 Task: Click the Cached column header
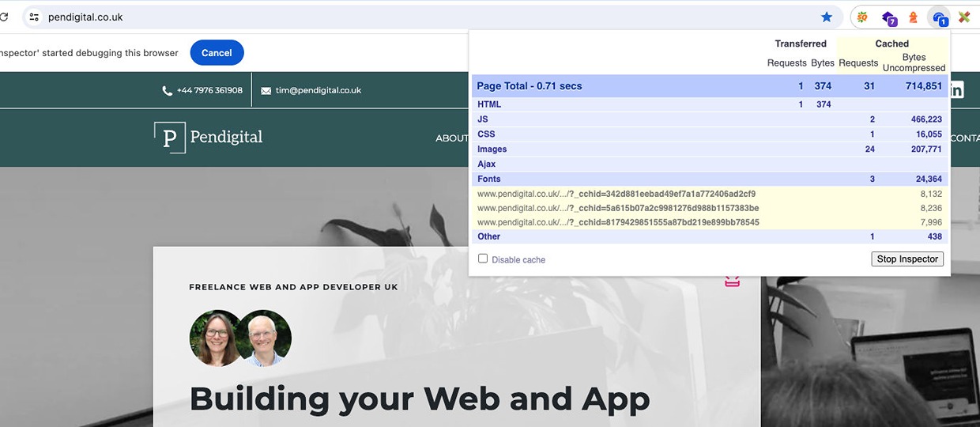(892, 43)
